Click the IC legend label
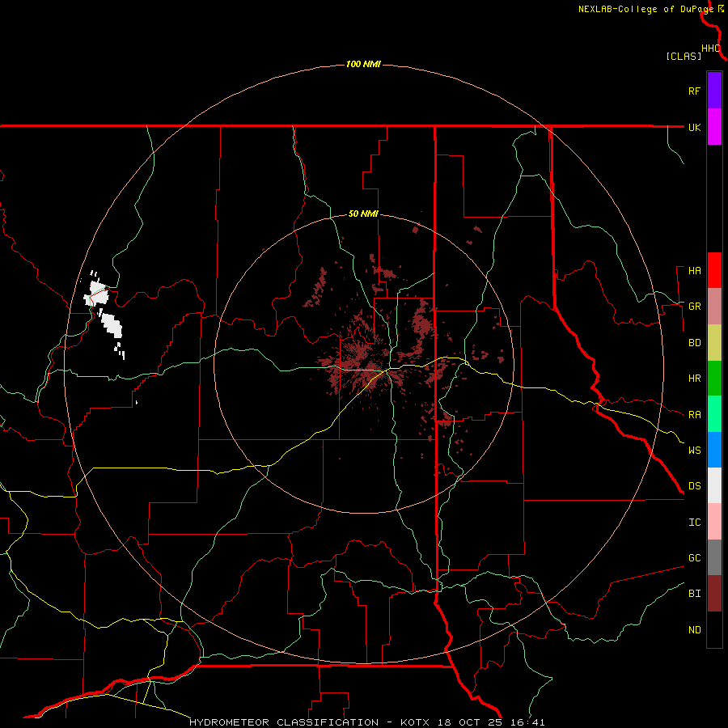The width and height of the screenshot is (728, 728). (694, 523)
